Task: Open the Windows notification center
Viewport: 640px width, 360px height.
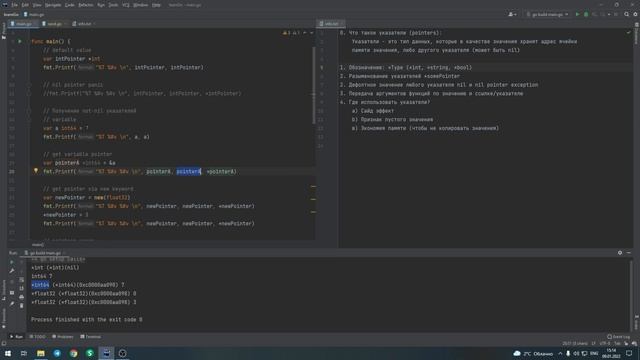Action: pyautogui.click(x=629, y=353)
